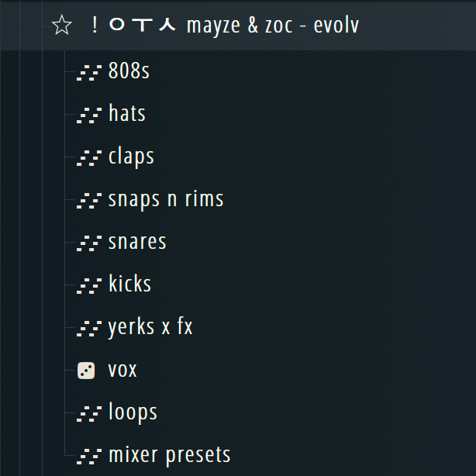Open the hats folder
The image size is (476, 476).
[127, 114]
